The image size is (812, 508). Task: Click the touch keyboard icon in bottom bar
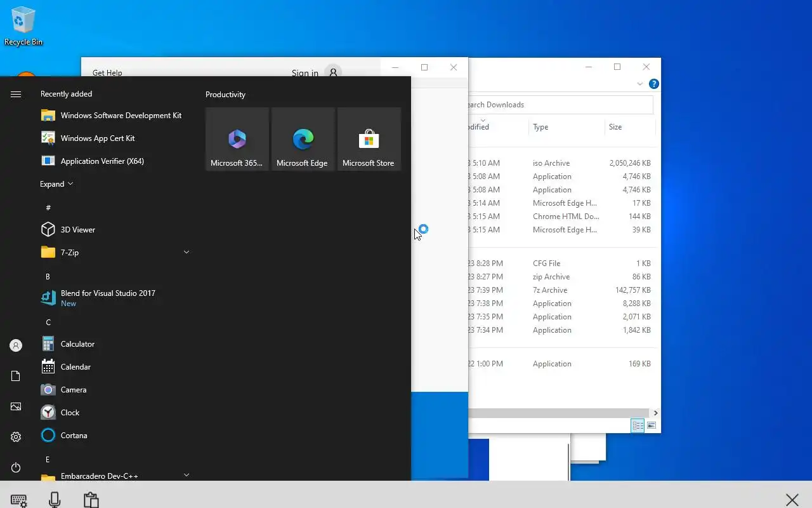click(x=19, y=500)
